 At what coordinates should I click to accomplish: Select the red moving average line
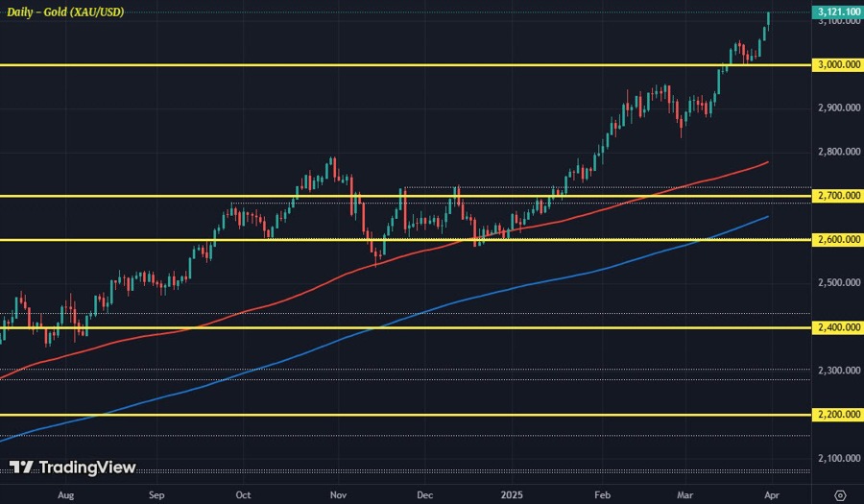[386, 259]
